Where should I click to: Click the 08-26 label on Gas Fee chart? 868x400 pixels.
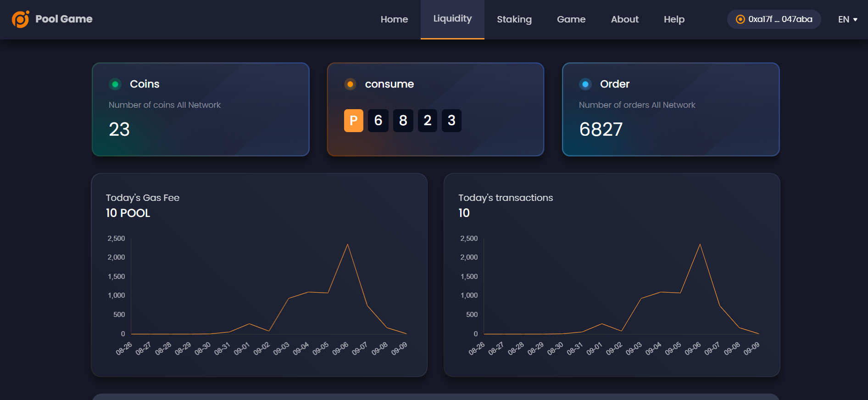pyautogui.click(x=124, y=349)
